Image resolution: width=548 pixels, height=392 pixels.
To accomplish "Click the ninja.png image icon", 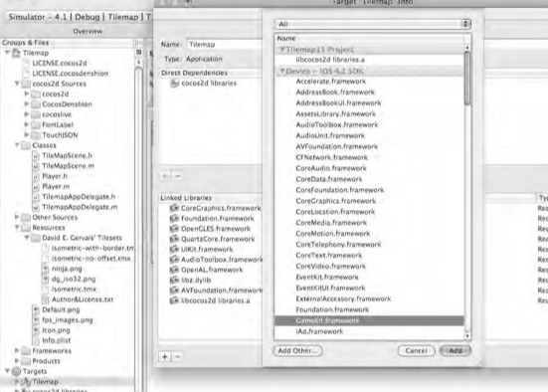I will (46, 269).
